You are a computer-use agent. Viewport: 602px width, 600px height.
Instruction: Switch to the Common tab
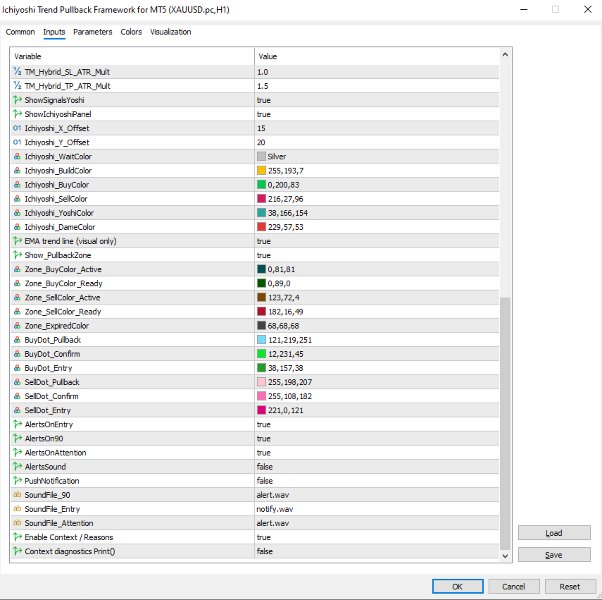point(20,32)
